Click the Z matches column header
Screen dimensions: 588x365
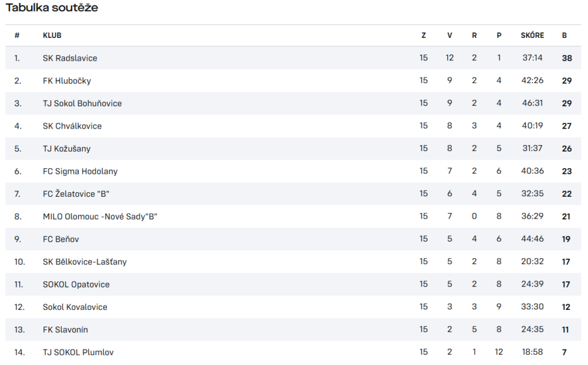tap(423, 35)
